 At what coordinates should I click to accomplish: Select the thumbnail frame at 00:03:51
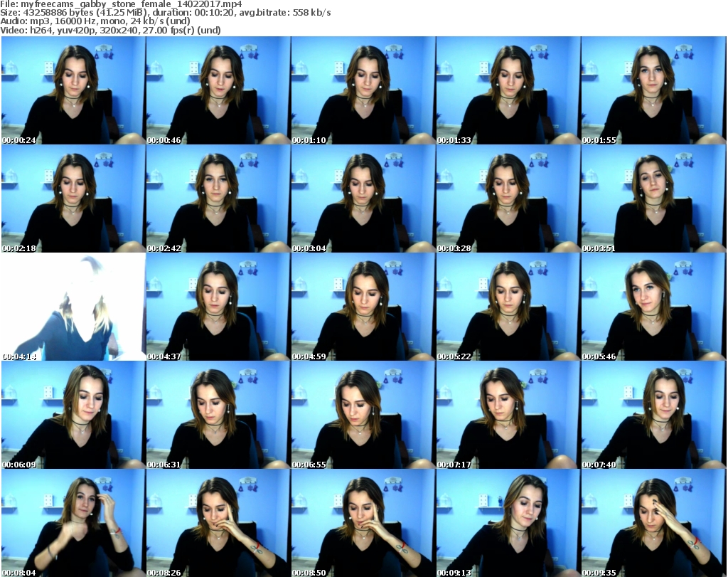[x=654, y=198]
